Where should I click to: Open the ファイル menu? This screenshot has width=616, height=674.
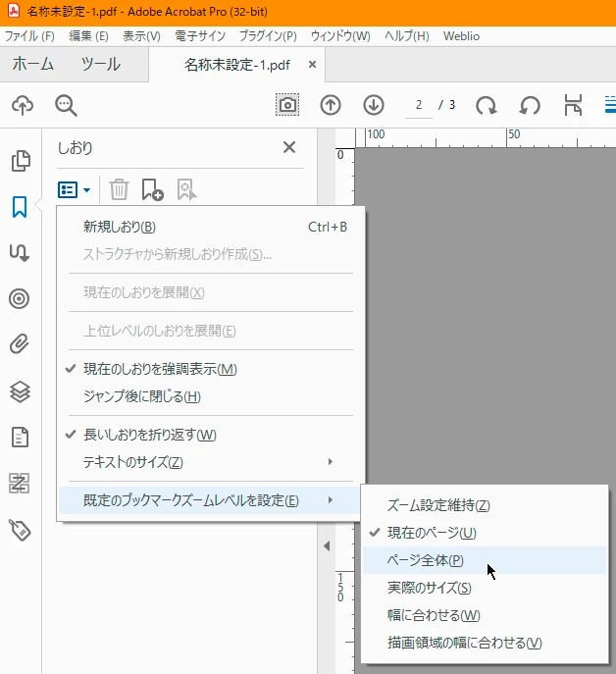point(29,36)
